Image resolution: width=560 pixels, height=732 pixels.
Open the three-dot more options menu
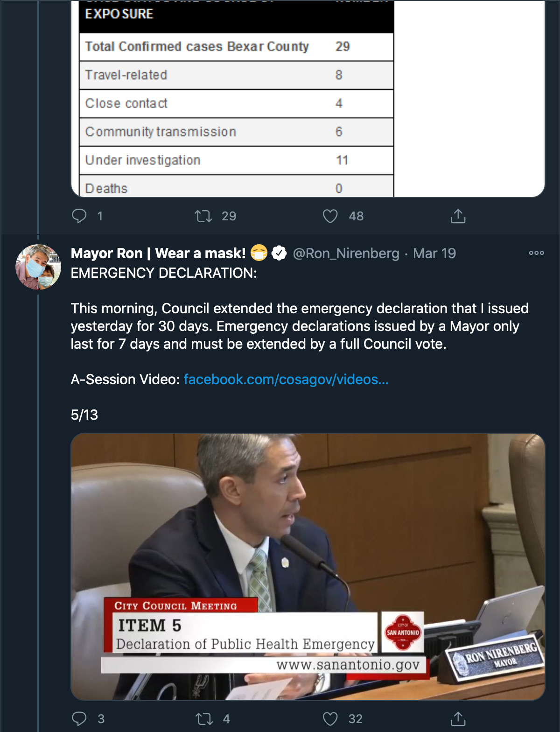(x=536, y=253)
